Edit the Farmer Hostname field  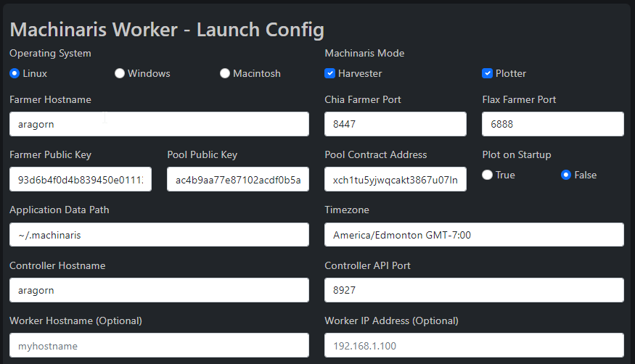(159, 124)
